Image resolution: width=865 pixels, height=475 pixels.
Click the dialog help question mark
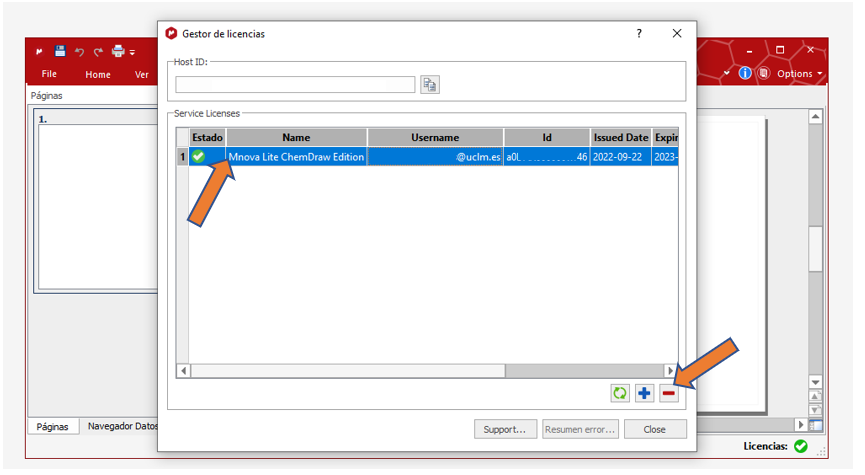pyautogui.click(x=639, y=34)
